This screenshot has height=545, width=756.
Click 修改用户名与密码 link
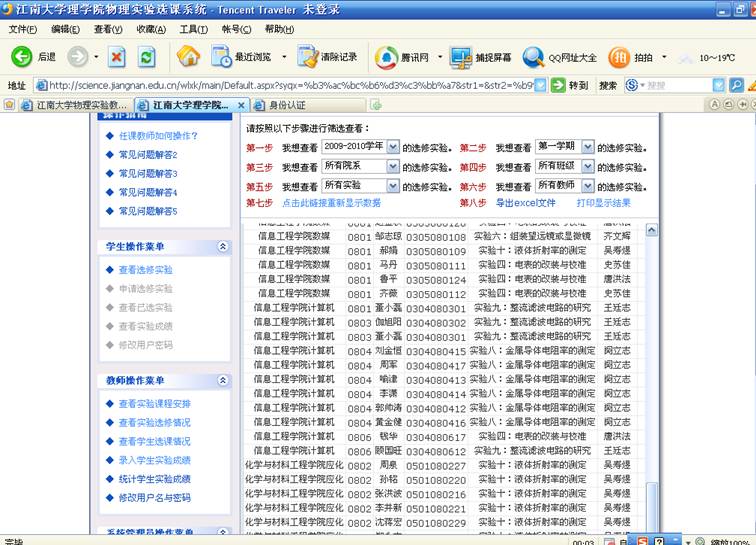155,498
